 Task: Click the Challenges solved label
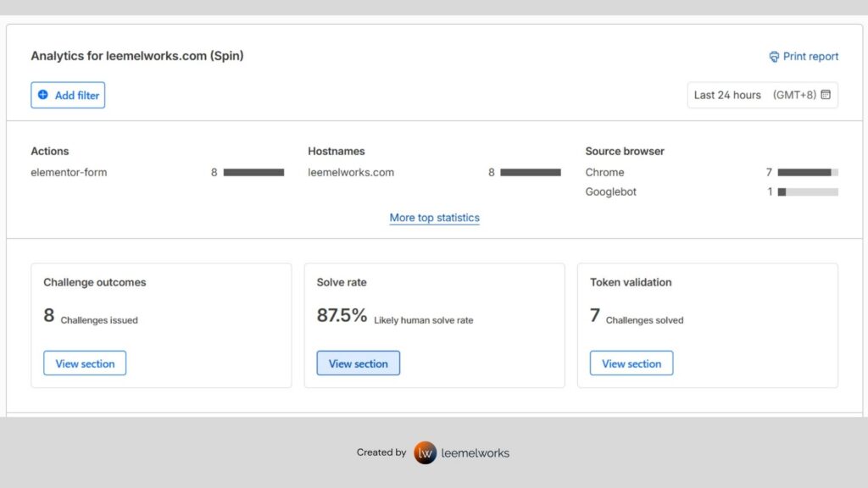coord(644,320)
